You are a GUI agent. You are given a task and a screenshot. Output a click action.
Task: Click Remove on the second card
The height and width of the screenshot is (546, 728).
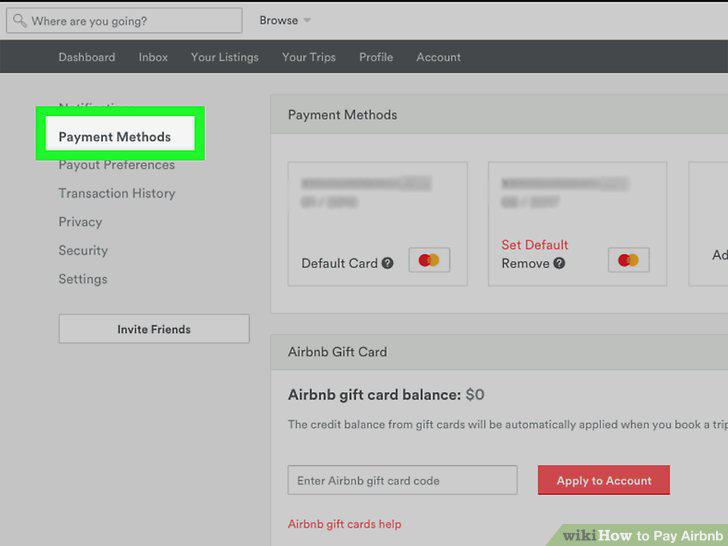[x=526, y=263]
